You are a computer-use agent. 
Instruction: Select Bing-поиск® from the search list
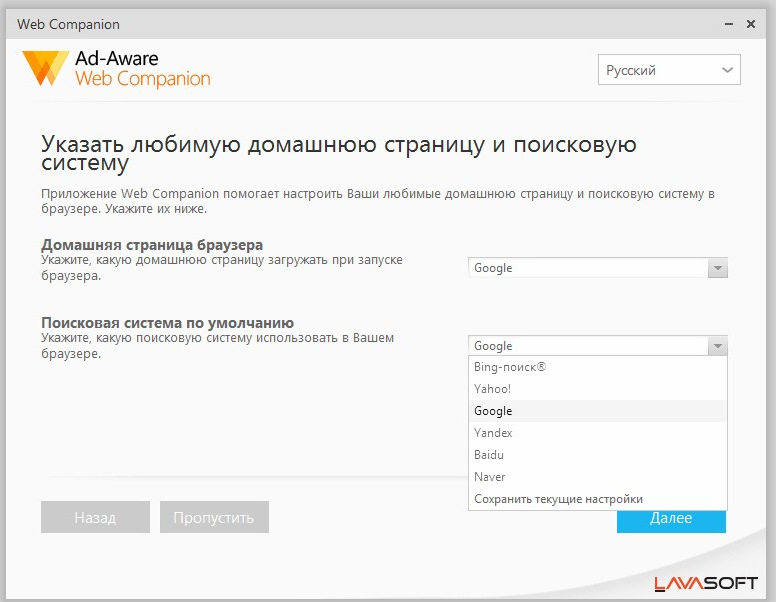(x=598, y=367)
